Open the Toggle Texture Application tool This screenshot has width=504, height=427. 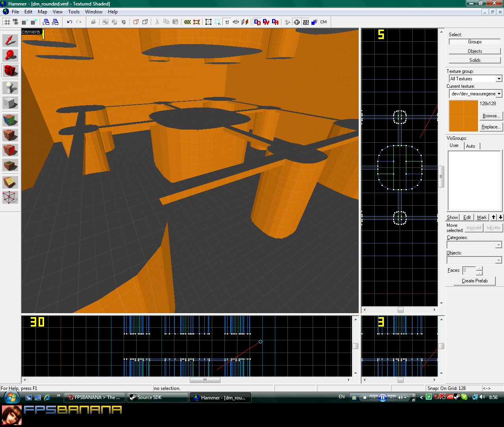(11, 120)
